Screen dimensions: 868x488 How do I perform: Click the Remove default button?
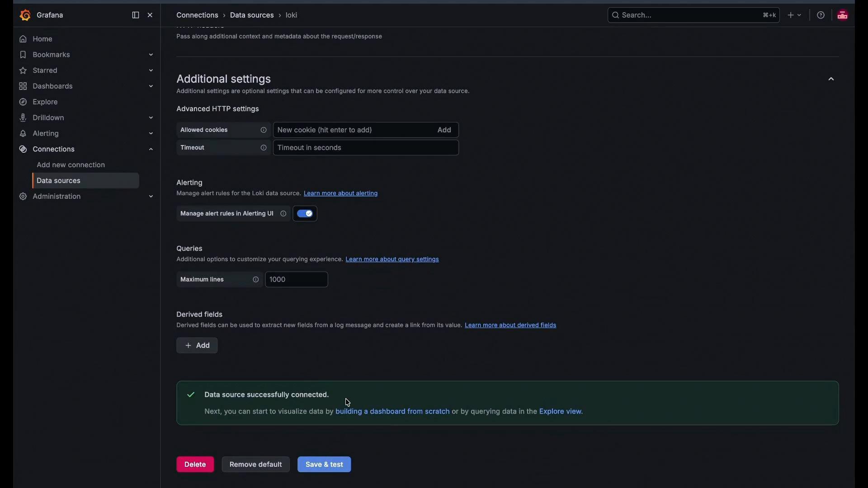pos(256,465)
